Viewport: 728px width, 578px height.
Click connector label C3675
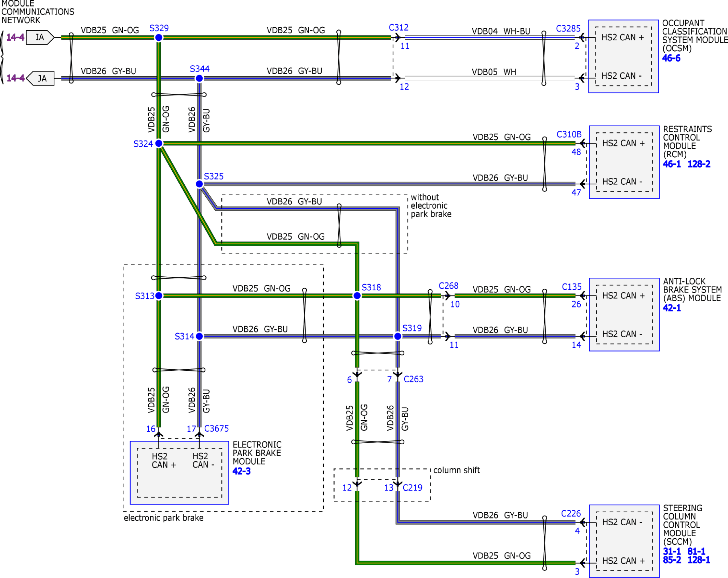click(216, 429)
